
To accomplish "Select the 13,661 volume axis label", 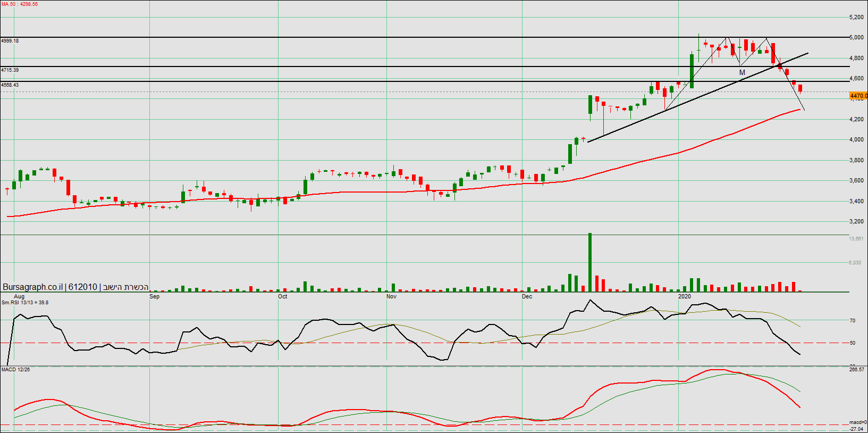I will click(x=856, y=239).
